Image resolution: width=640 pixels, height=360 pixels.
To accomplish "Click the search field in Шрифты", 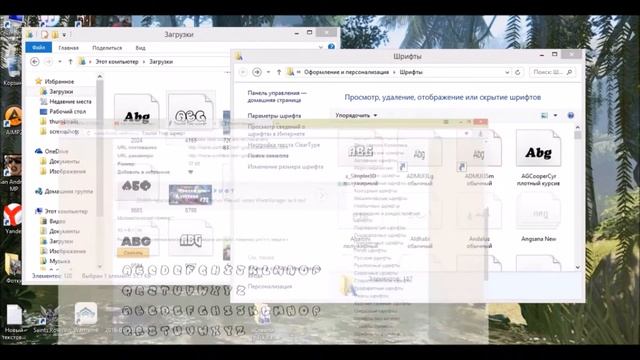I will point(553,72).
